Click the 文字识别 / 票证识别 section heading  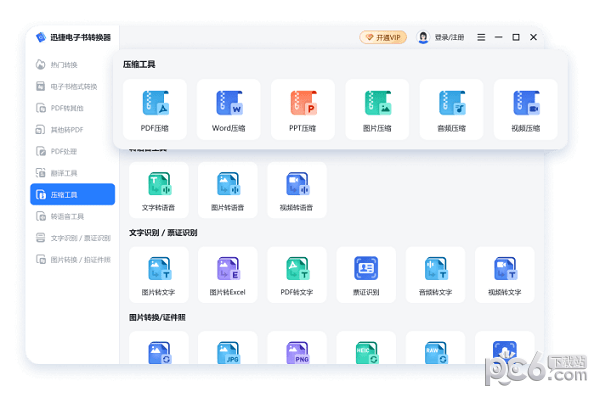(x=163, y=233)
